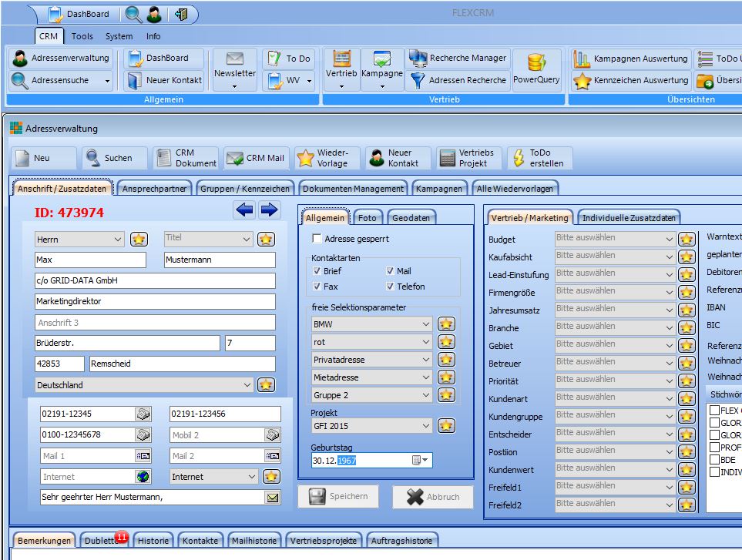Screen dimensions: 742x560
Task: Check the BDE keyword checkbox
Action: 714,459
